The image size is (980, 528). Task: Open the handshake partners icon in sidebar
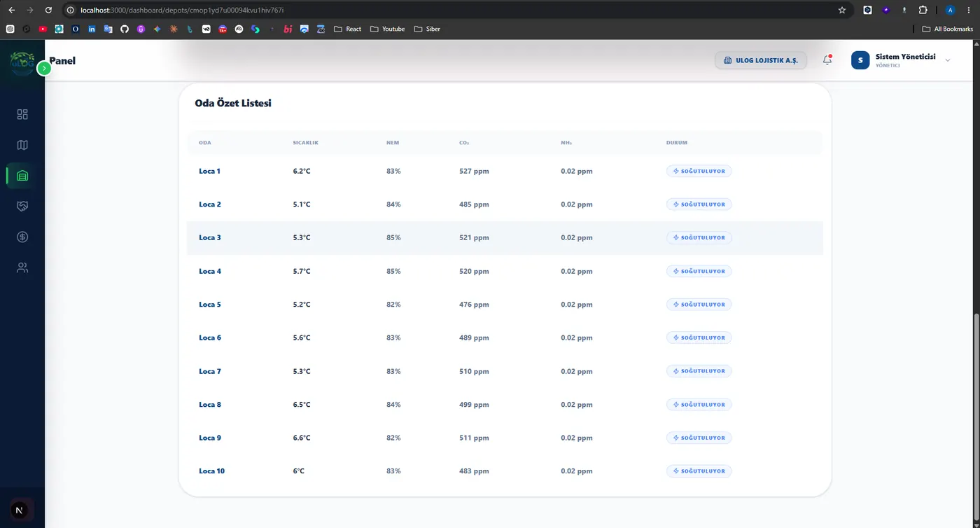[x=22, y=206]
